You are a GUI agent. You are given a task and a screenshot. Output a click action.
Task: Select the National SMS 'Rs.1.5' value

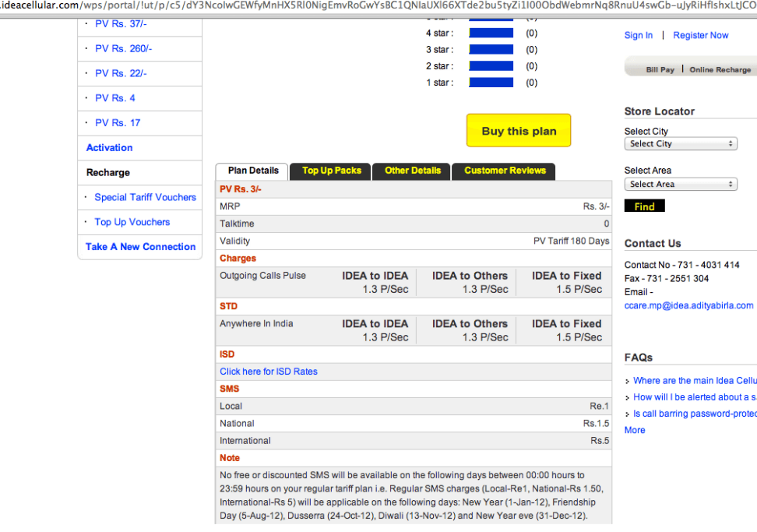coord(596,424)
